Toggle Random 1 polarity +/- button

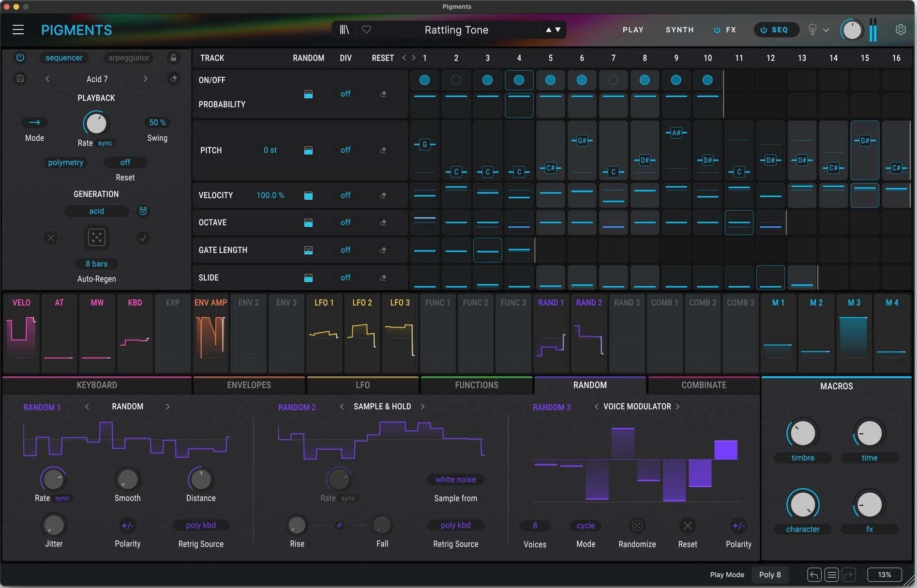click(x=127, y=525)
